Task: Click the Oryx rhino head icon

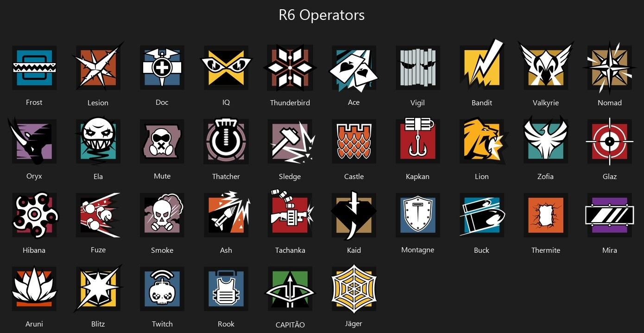Action: (x=32, y=141)
